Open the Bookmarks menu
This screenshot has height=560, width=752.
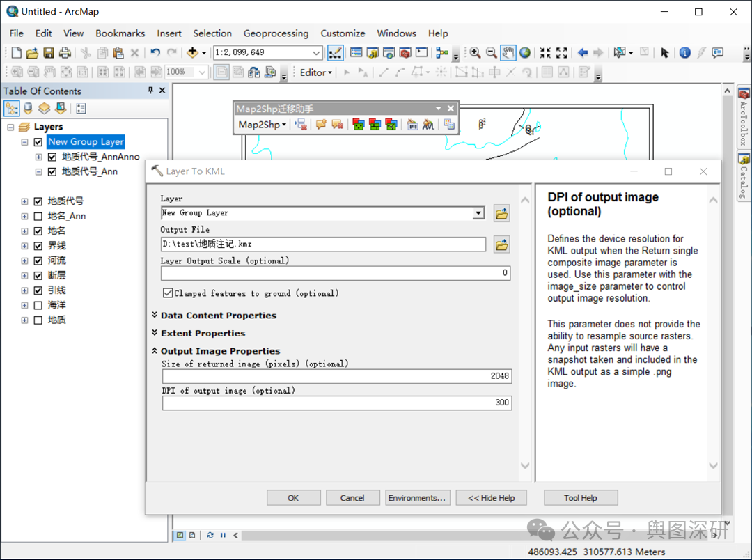point(120,33)
